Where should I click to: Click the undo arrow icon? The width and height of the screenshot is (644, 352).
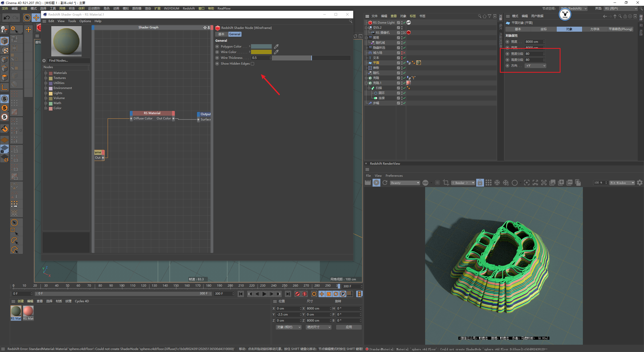tap(7, 18)
